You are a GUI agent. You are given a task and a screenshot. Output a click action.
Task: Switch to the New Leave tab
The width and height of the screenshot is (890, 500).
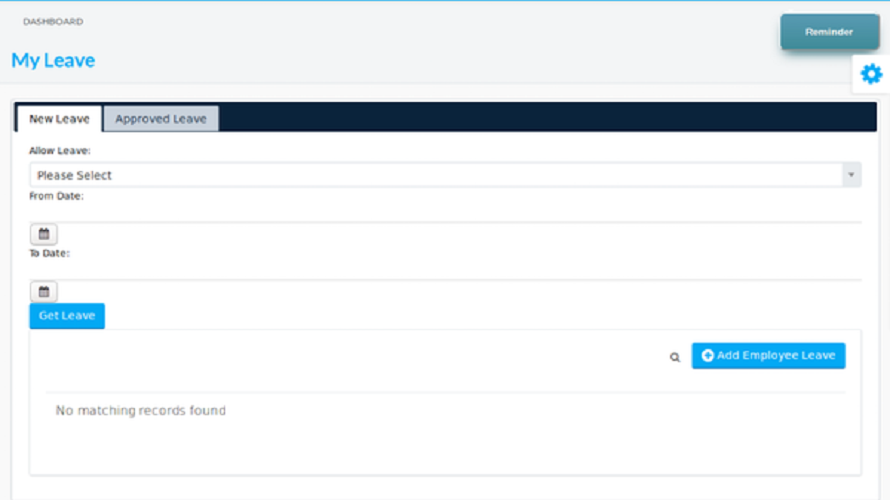click(59, 119)
